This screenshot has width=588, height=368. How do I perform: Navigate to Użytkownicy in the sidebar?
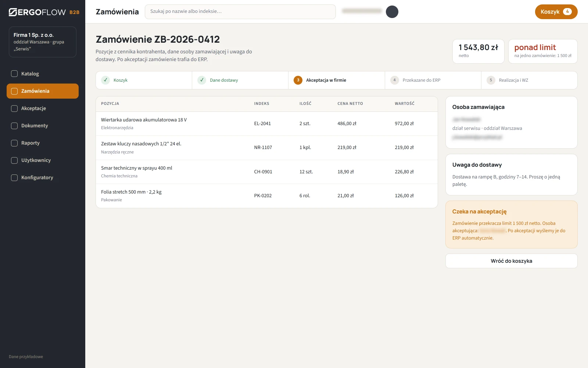(43, 160)
